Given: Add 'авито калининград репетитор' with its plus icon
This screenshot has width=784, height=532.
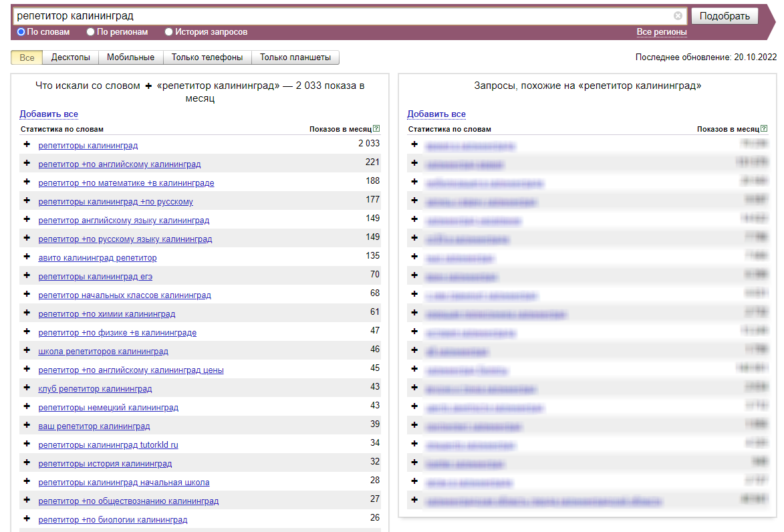Looking at the screenshot, I should [27, 257].
